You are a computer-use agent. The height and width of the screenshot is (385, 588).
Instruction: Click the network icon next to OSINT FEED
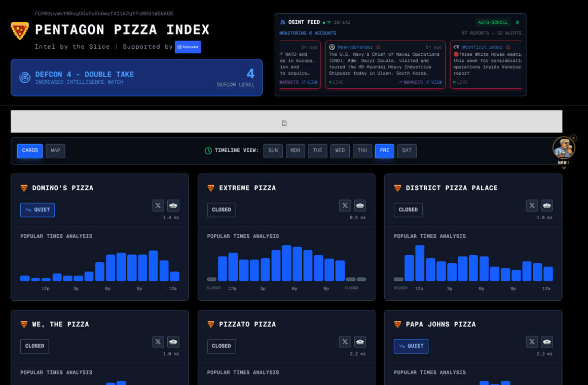282,22
